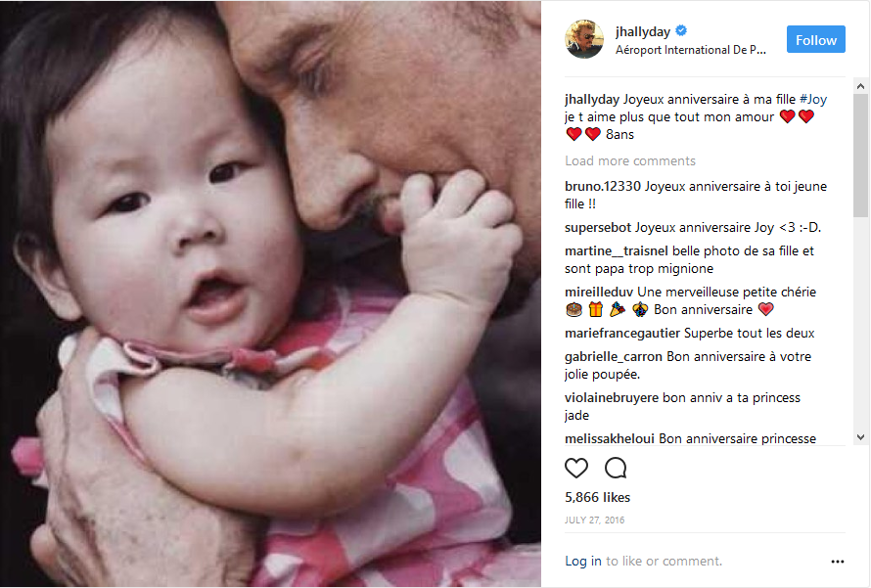Open the three-dots more options menu
The image size is (871, 588).
(837, 562)
